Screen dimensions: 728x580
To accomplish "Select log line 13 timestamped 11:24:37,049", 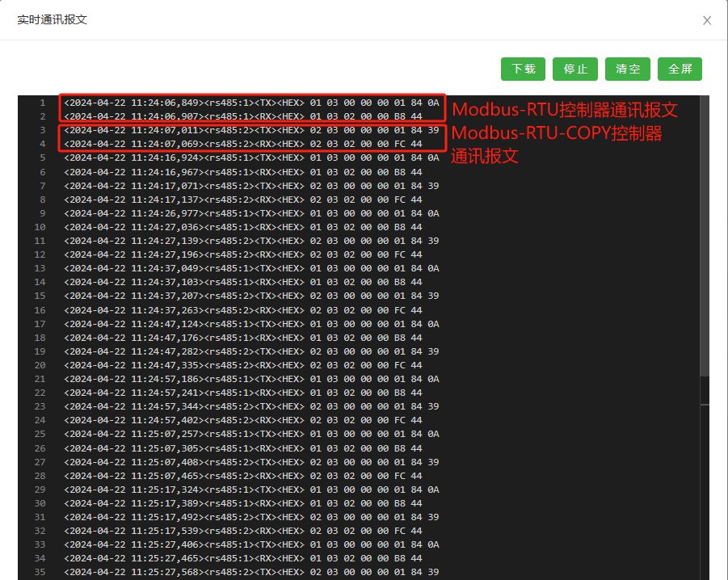I will [251, 268].
